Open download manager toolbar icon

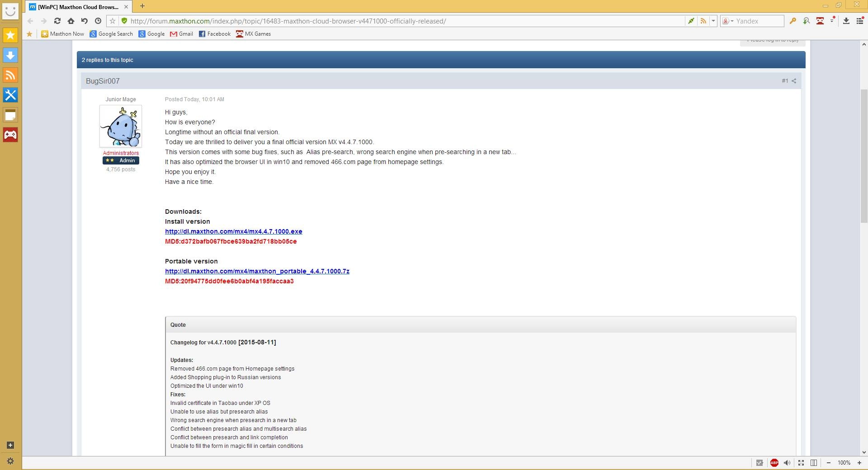(846, 21)
